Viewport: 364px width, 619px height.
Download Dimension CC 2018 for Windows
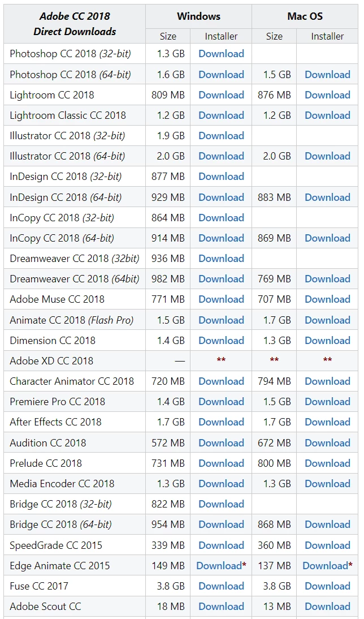pyautogui.click(x=221, y=340)
